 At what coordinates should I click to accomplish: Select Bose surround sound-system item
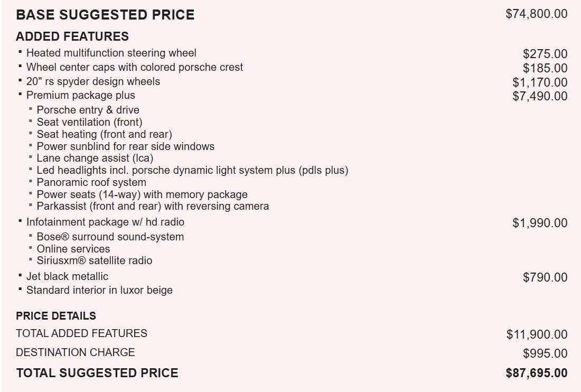pos(110,237)
